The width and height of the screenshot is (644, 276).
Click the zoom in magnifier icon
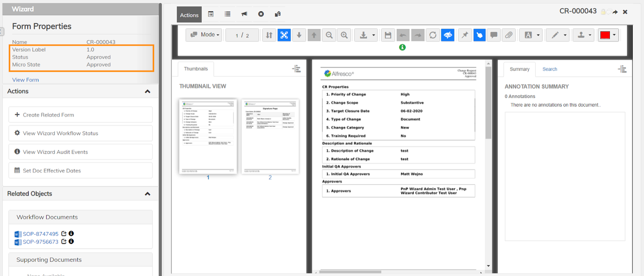click(x=344, y=35)
